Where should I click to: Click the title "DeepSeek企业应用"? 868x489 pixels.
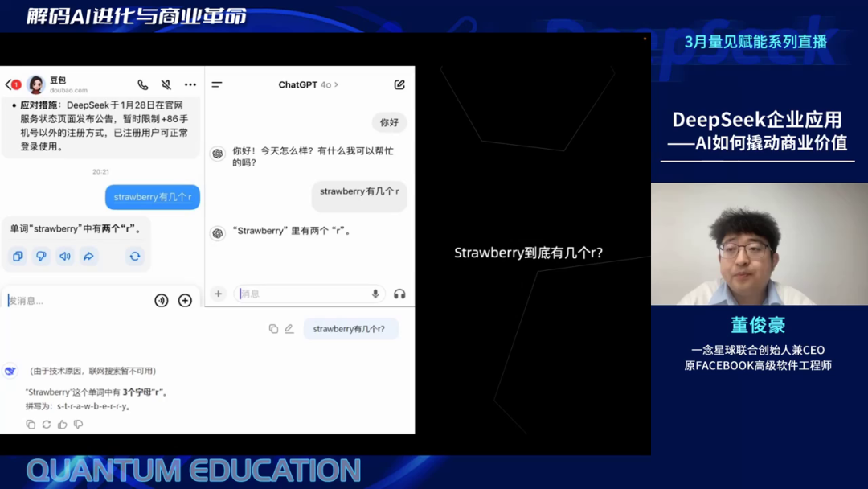tap(757, 120)
